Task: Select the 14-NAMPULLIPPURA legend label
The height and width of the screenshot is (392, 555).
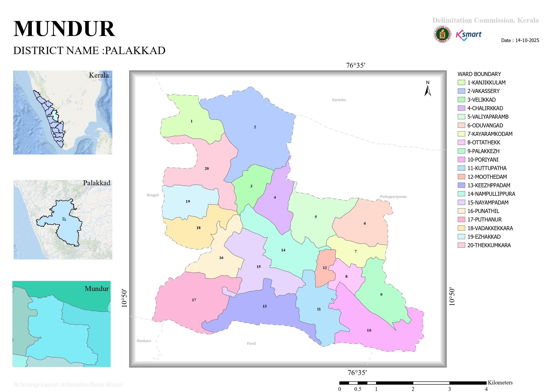Action: [x=491, y=194]
